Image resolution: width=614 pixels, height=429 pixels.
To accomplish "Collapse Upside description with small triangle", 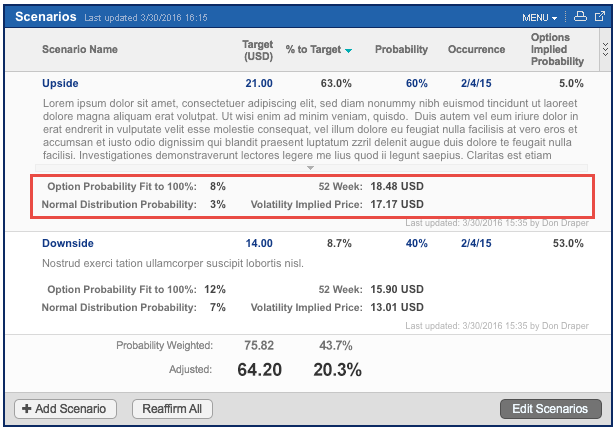I will tap(310, 168).
